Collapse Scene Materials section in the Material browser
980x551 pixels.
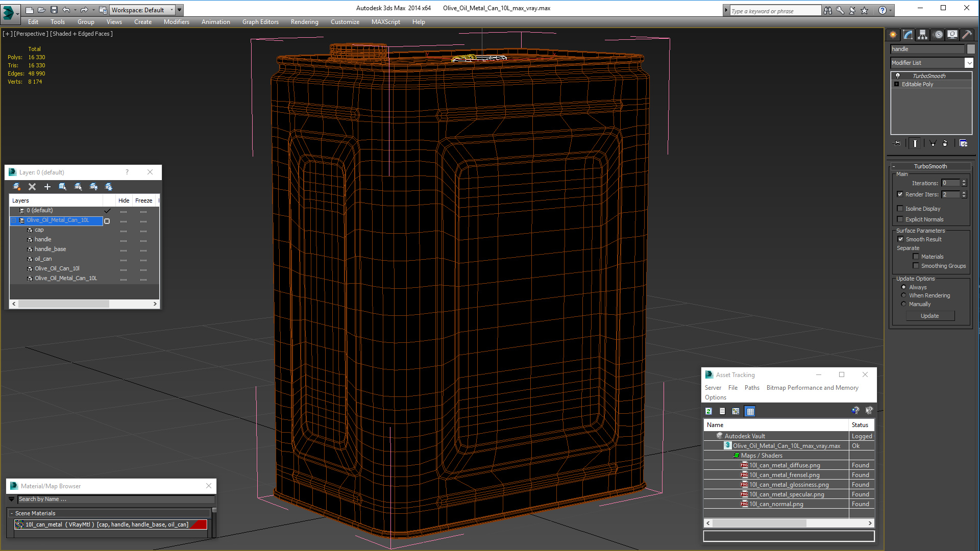[x=12, y=513]
